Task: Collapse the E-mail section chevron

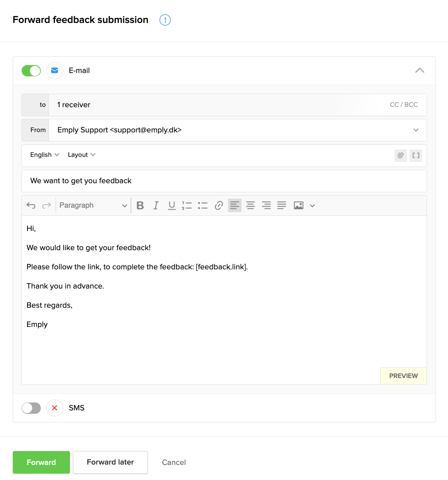Action: [419, 71]
